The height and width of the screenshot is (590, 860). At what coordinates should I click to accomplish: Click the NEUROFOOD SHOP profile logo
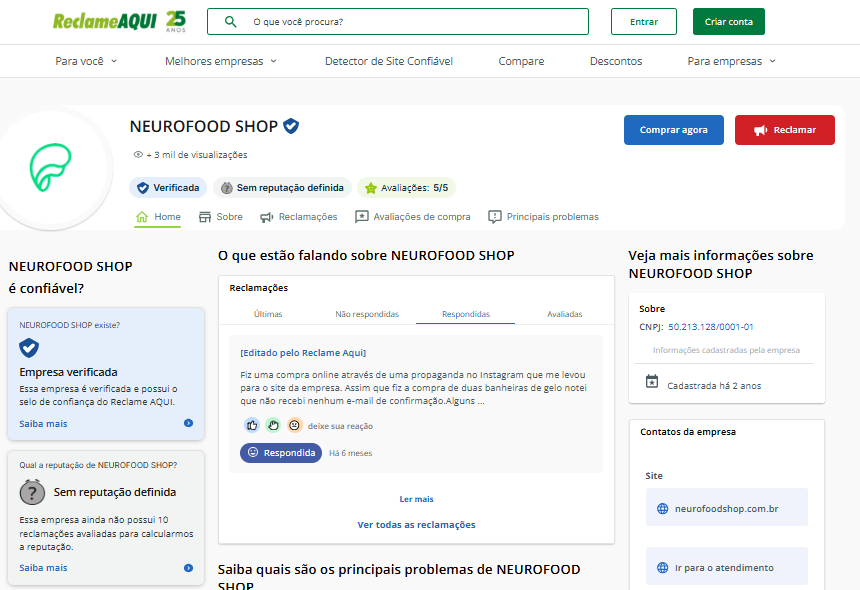coord(56,170)
